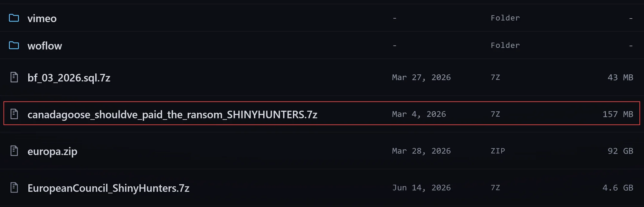The height and width of the screenshot is (207, 644).
Task: Open the woflow folder icon
Action: pyautogui.click(x=14, y=45)
